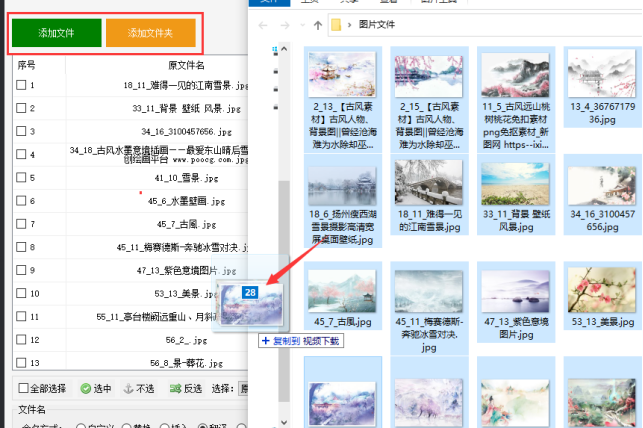Select list entry 45_6_水墨壁画.jpg

[186, 201]
